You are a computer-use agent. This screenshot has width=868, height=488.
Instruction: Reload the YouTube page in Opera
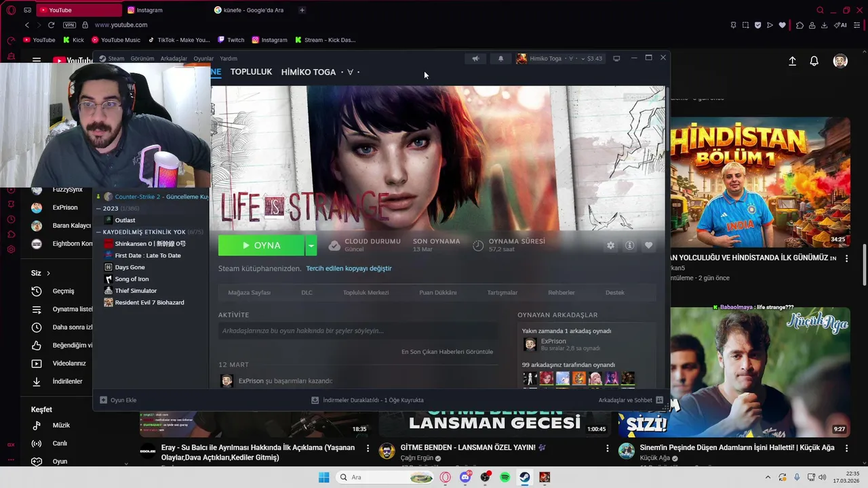tap(51, 25)
